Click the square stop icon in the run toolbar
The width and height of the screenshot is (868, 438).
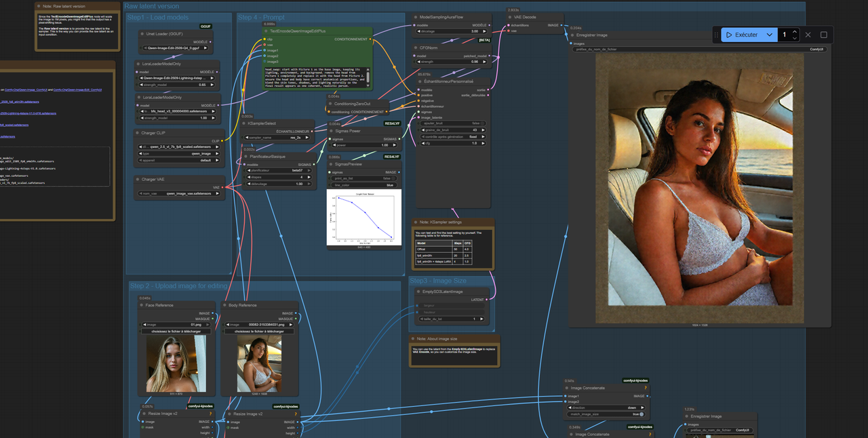[824, 35]
